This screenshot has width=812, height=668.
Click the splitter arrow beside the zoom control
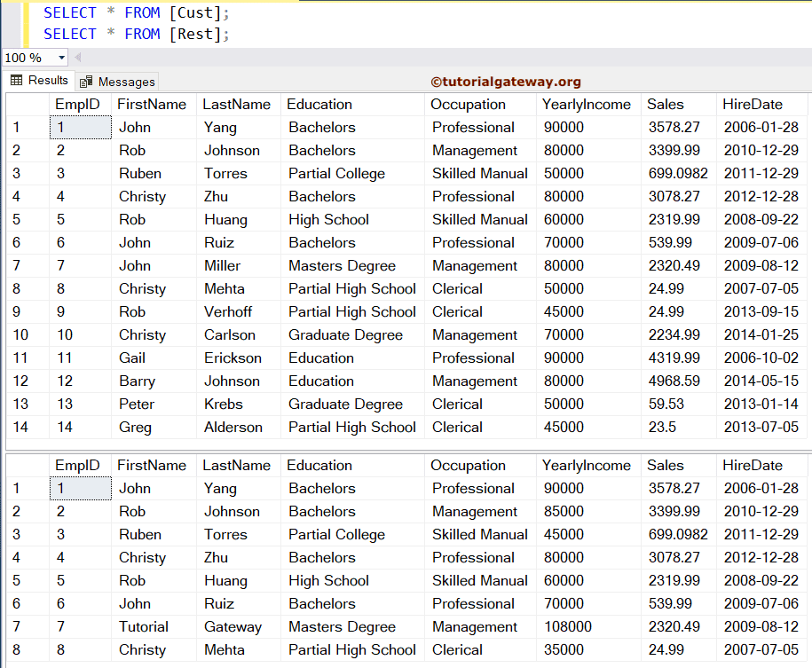coord(75,57)
